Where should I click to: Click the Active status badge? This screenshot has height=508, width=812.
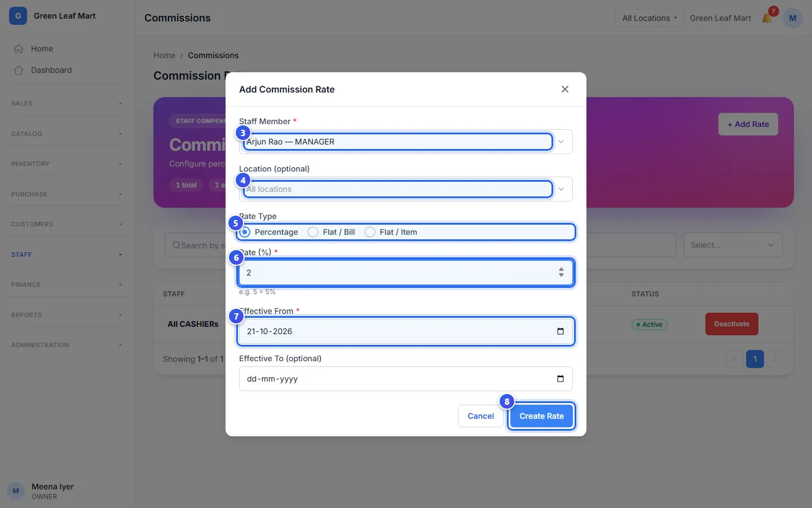click(x=650, y=325)
